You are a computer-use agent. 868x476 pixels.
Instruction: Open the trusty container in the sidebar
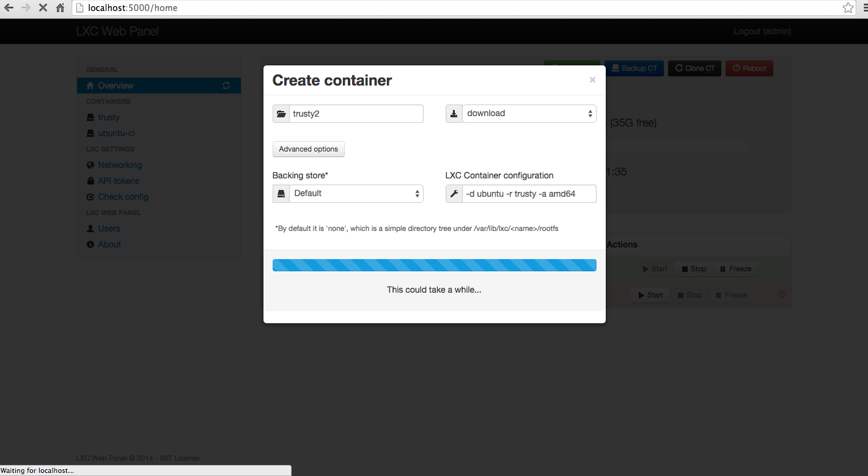[109, 117]
